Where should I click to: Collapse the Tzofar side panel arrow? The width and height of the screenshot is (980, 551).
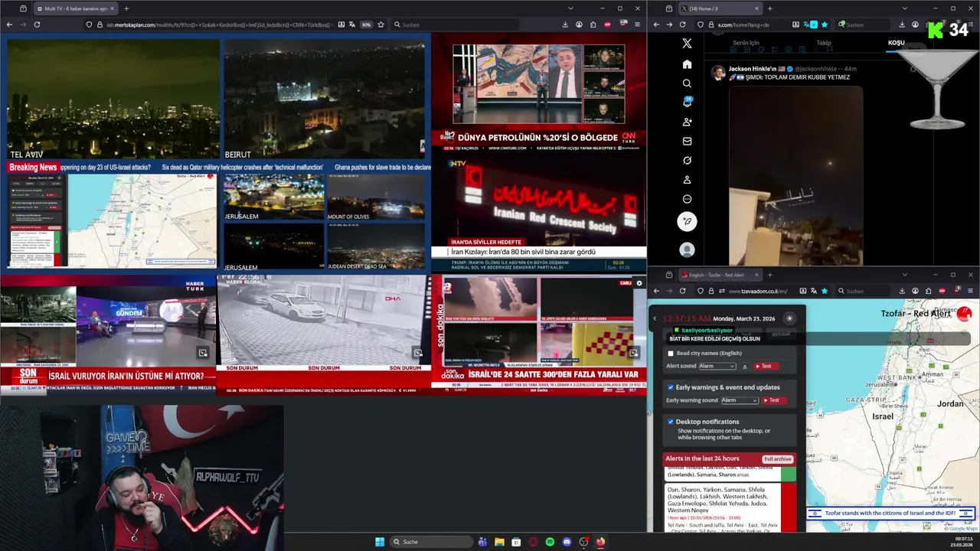coord(655,318)
